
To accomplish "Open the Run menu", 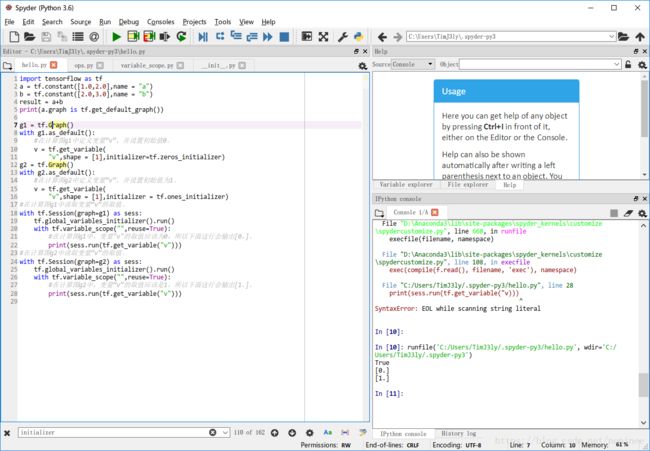I will click(105, 22).
